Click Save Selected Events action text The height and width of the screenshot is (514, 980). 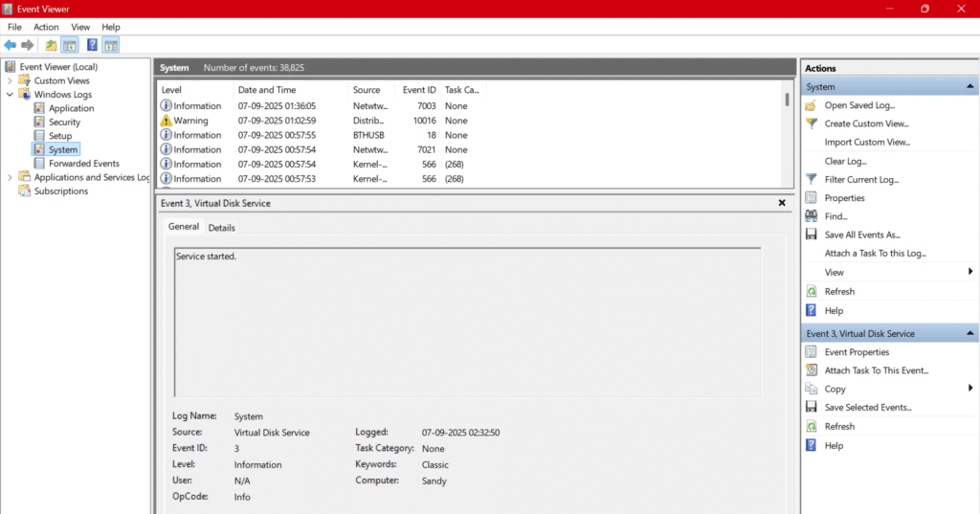coord(867,407)
